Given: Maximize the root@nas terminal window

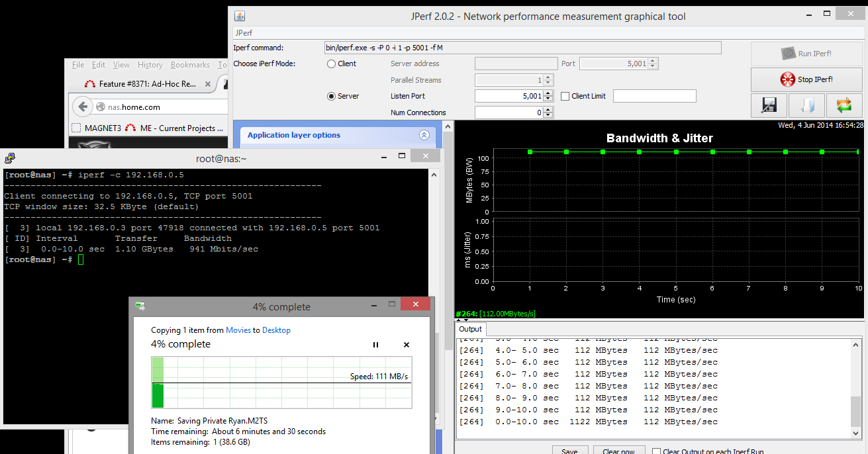Looking at the screenshot, I should [401, 157].
